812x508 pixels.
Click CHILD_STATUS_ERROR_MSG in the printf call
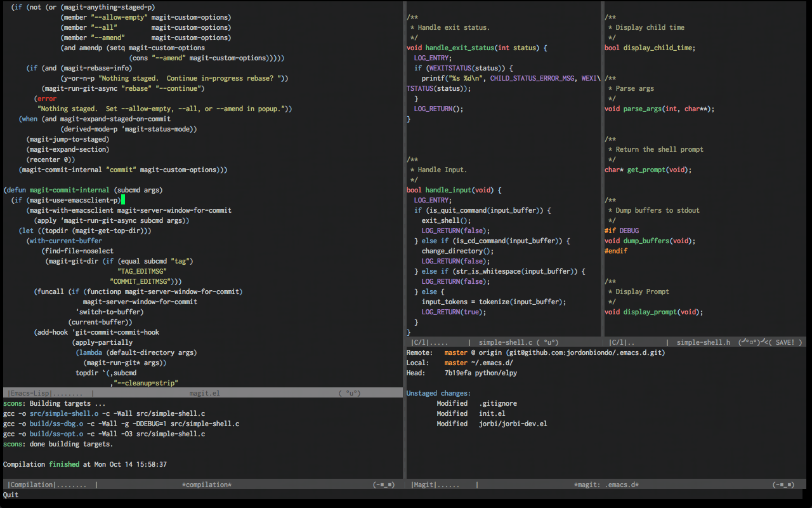click(533, 78)
